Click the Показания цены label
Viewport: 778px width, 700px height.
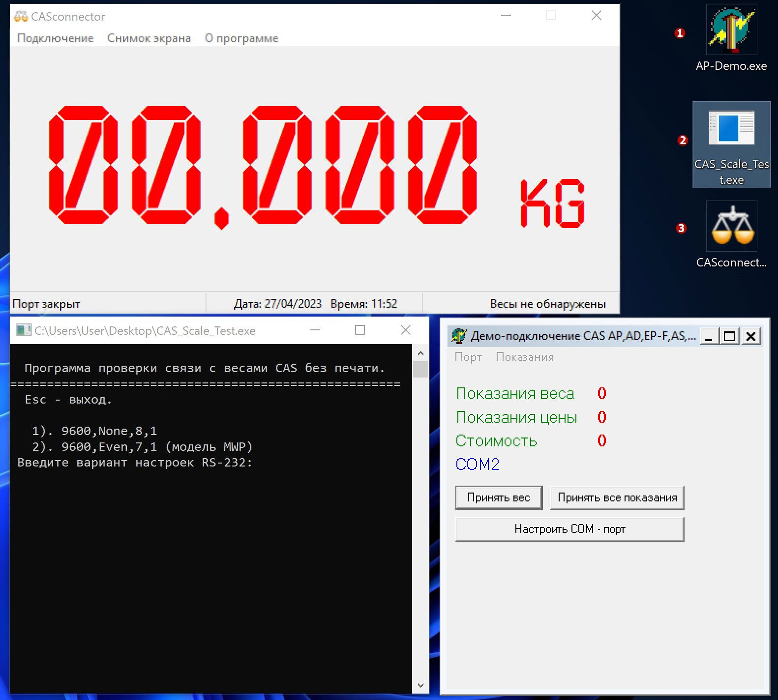pyautogui.click(x=516, y=417)
